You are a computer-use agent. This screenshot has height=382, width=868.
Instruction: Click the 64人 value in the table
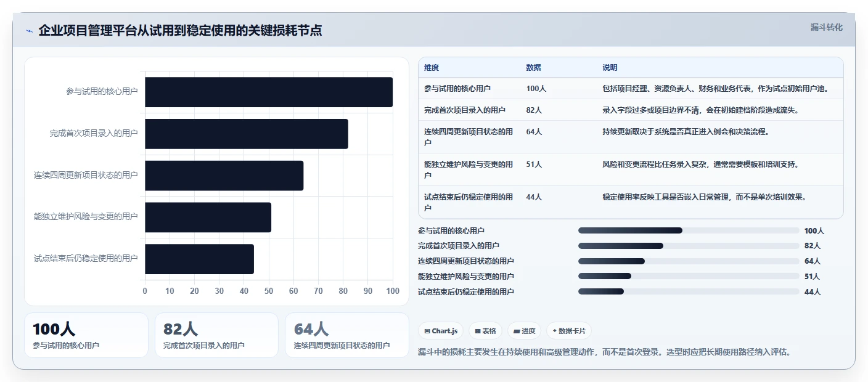(534, 132)
